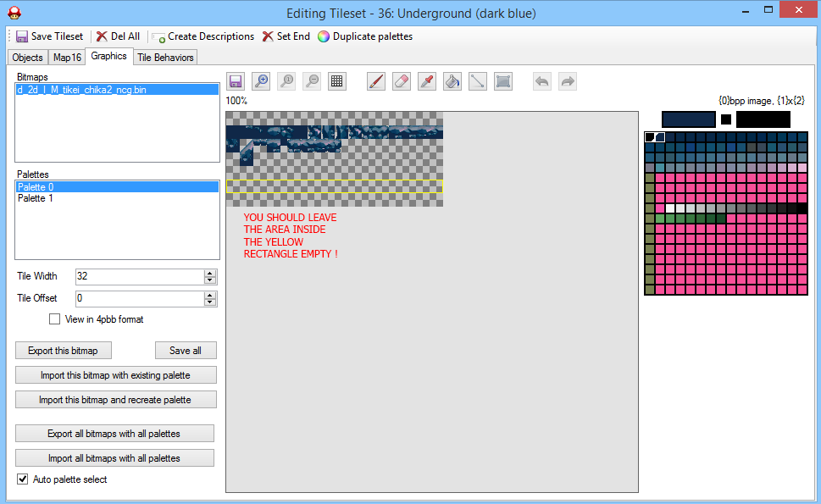This screenshot has width=821, height=504.
Task: Click the Save Tileset toolbar button
Action: 50,36
